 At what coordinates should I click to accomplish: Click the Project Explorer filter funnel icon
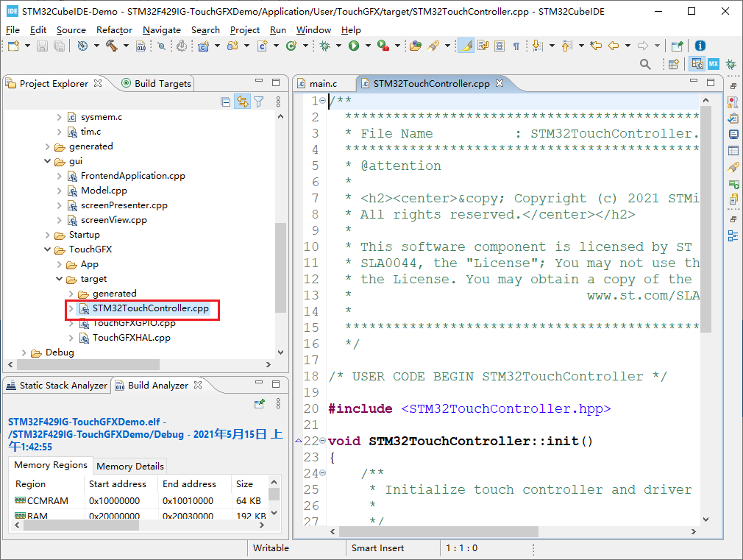[x=259, y=102]
